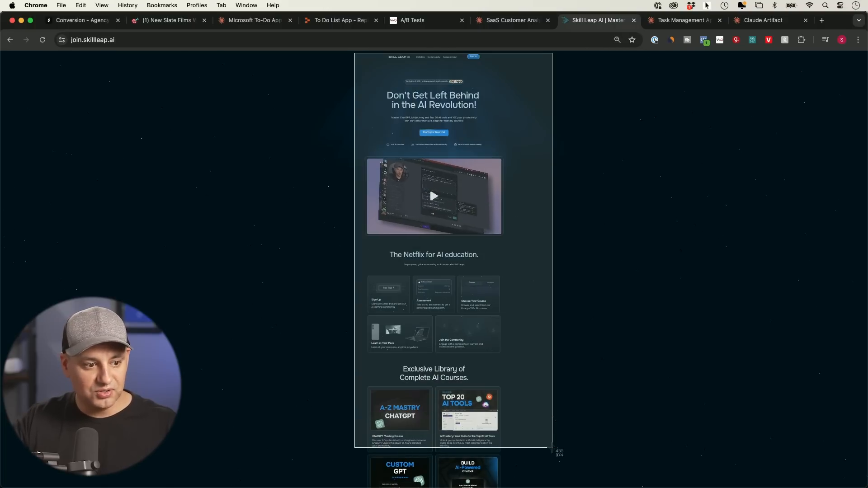Reload the join.skillleap.ai page

(42, 40)
